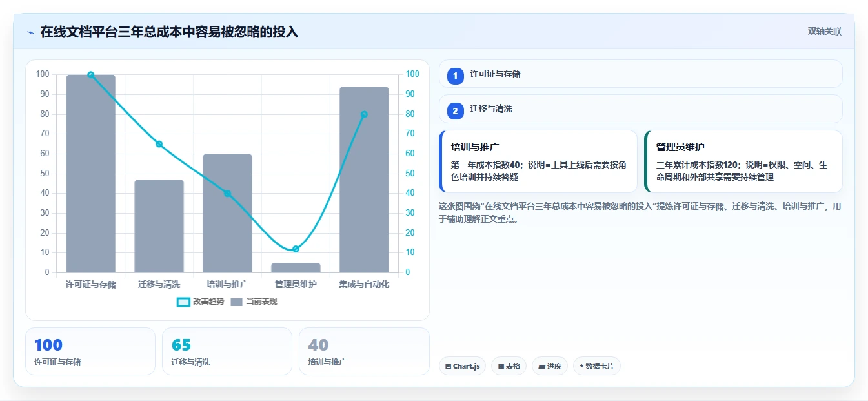Click x-axis label 集成与自动化
Image resolution: width=868 pixels, height=401 pixels.
point(364,284)
